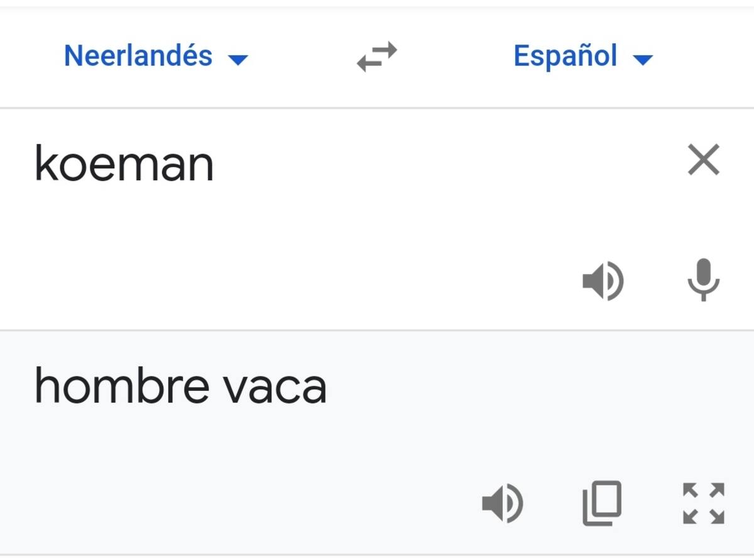Screen dimensions: 754x560
Task: Listen to the Dutch source text pronunciation
Action: [x=603, y=282]
